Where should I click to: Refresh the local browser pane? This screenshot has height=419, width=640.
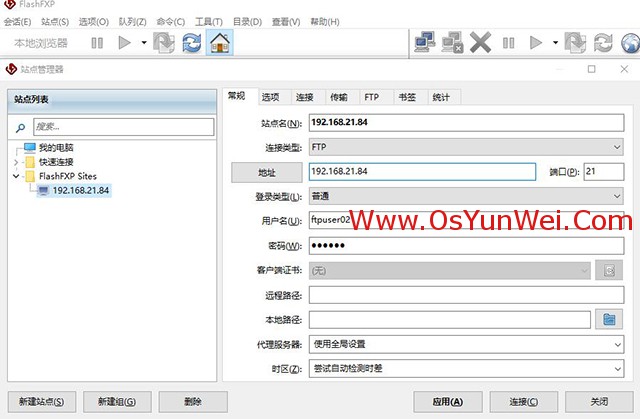coord(191,42)
